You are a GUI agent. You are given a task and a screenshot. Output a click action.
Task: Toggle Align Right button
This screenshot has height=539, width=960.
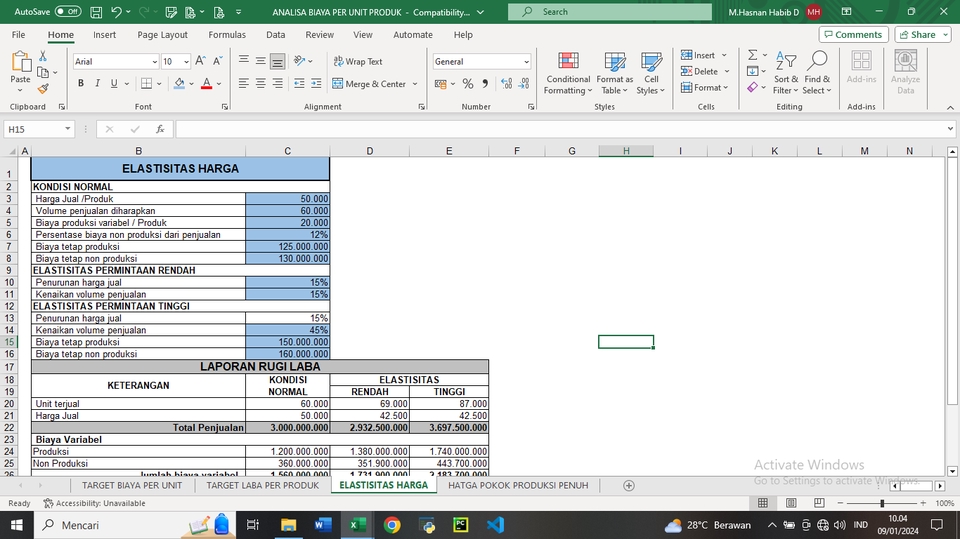[277, 83]
